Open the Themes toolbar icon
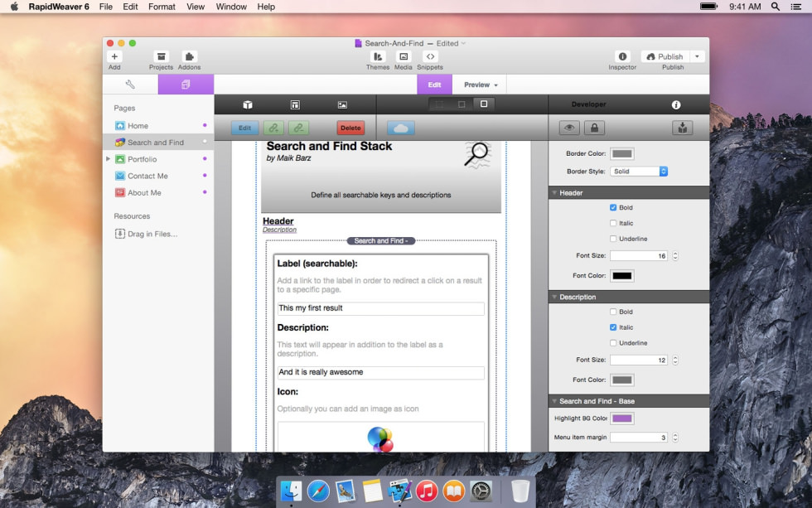This screenshot has height=508, width=812. click(378, 56)
